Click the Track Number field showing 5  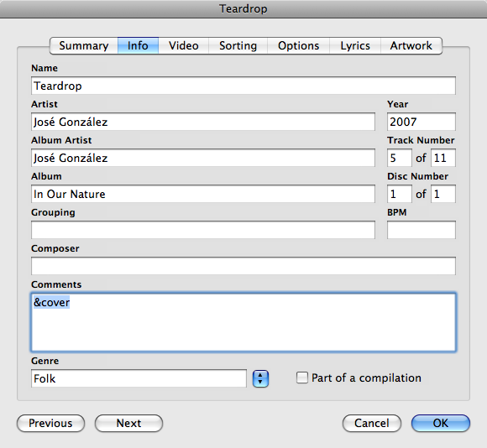click(400, 158)
